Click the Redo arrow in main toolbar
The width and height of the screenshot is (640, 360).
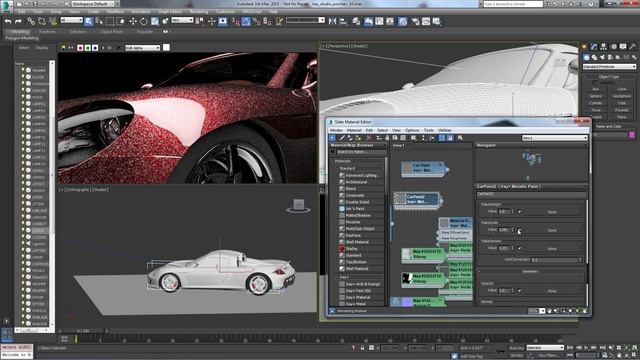pos(18,21)
